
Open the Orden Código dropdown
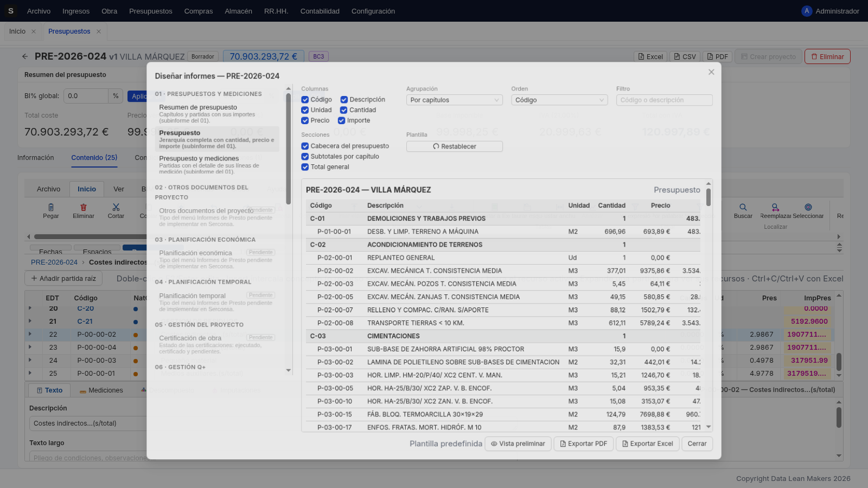(559, 100)
